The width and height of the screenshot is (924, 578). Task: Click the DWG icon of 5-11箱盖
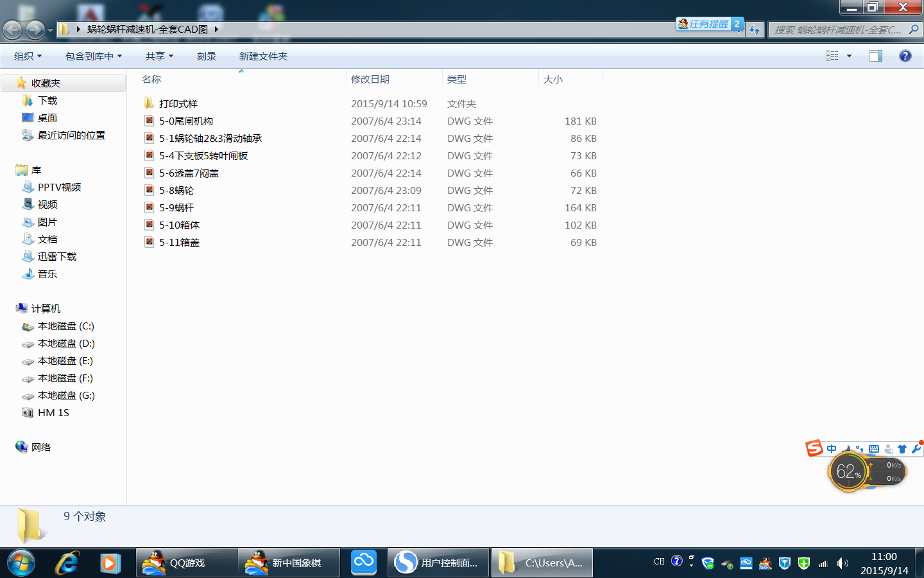149,242
